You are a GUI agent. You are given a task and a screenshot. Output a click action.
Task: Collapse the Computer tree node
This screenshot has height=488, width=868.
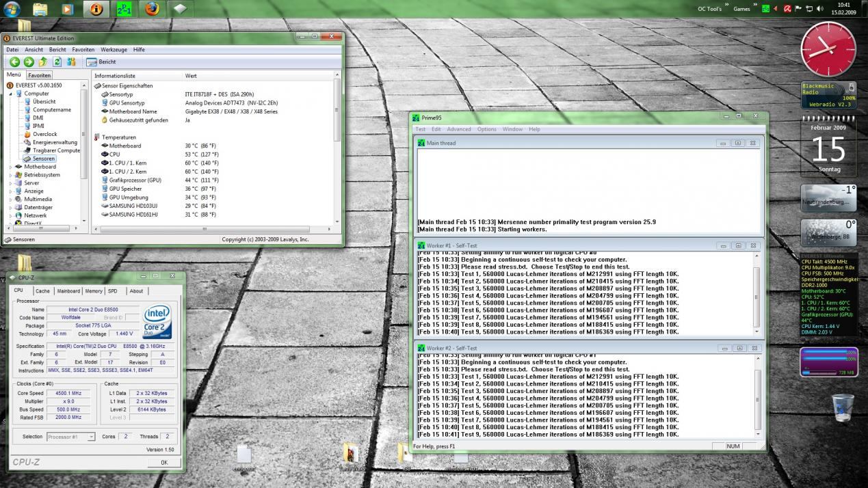coord(10,94)
